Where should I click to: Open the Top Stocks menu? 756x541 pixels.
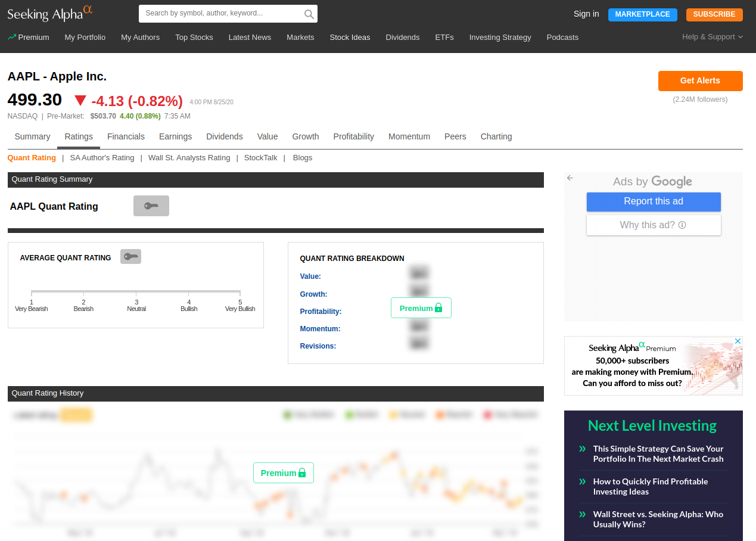194,37
